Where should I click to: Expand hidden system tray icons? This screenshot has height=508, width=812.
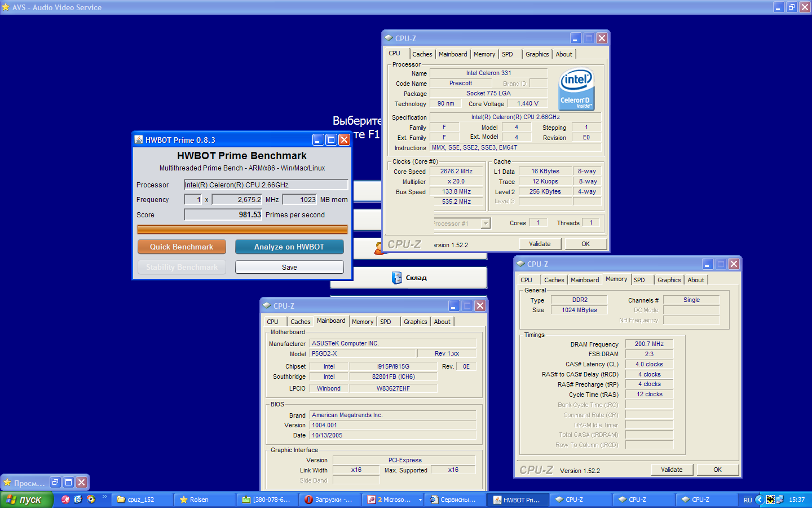pos(759,500)
